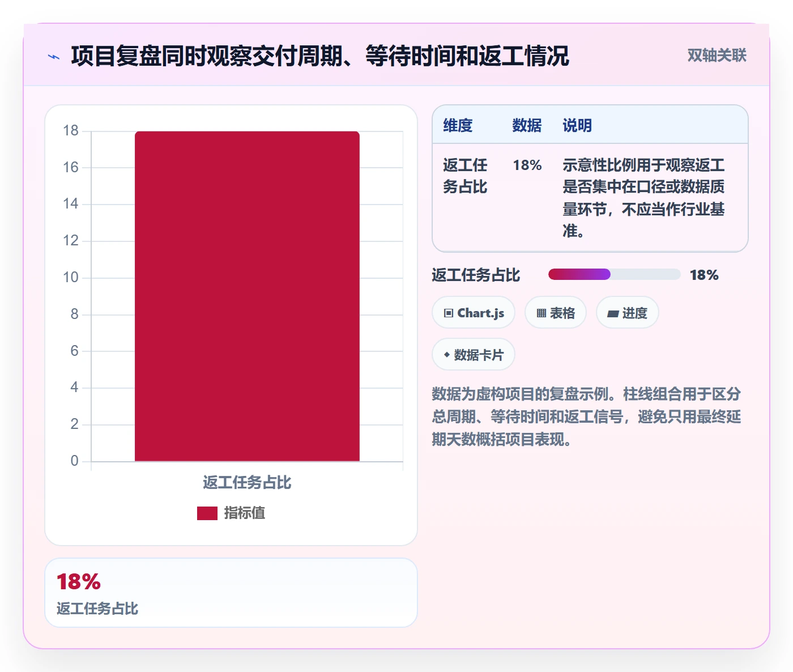Click the y-axis tick label 18
The width and height of the screenshot is (793, 672).
(x=71, y=131)
